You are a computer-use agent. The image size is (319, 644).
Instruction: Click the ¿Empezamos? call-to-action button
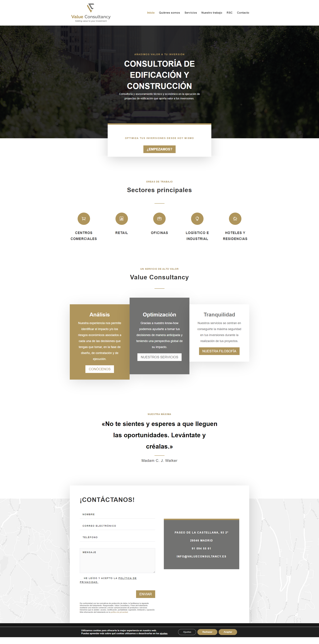159,149
